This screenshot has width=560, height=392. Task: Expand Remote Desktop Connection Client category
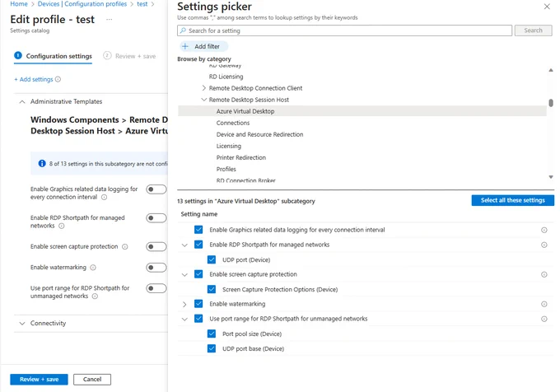coord(204,88)
